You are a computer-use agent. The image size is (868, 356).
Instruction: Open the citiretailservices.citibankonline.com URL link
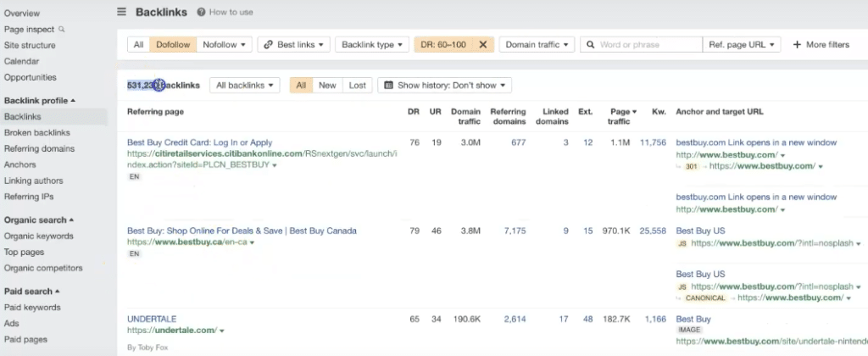tap(262, 159)
